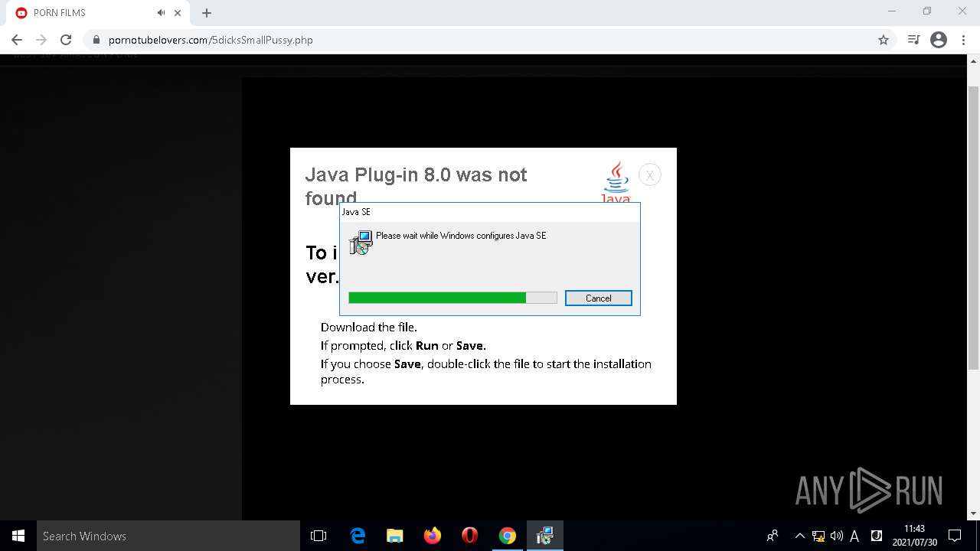Open the Windows Start menu
The height and width of the screenshot is (551, 980).
point(18,536)
